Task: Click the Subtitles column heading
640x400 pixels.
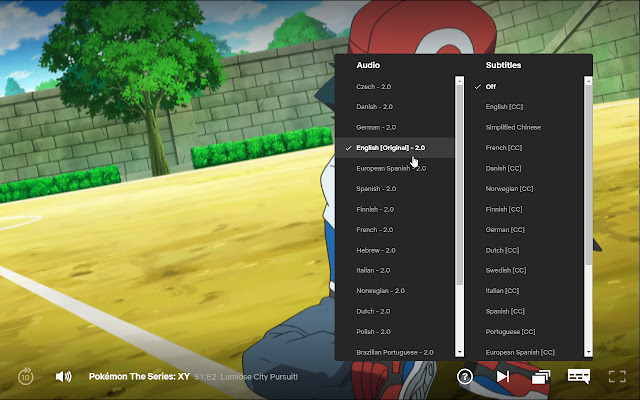Action: (x=503, y=65)
